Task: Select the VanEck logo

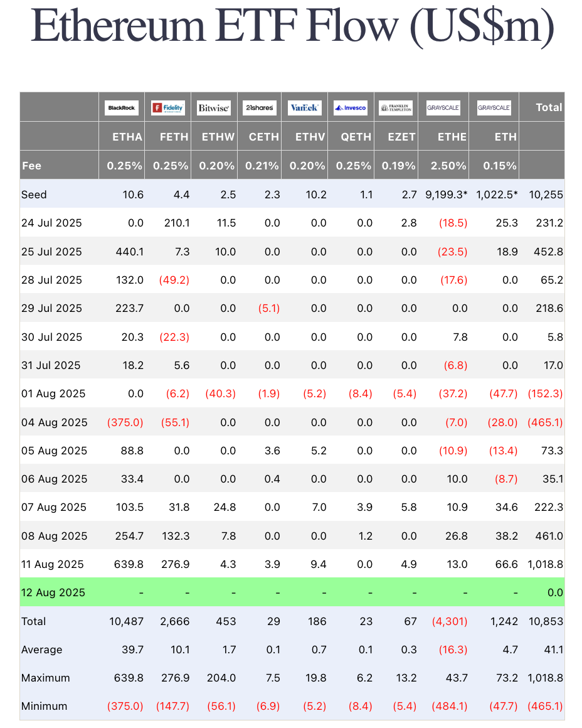Action: 304,108
